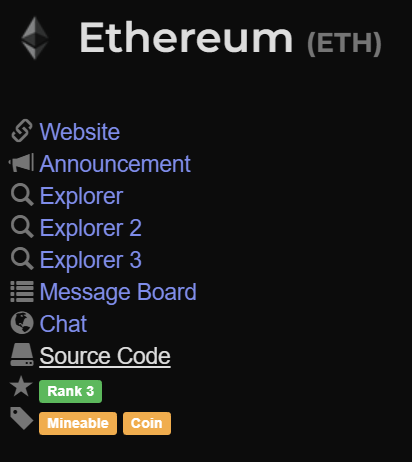412x462 pixels.
Task: Click the list icon beside Message Board
Action: point(22,291)
